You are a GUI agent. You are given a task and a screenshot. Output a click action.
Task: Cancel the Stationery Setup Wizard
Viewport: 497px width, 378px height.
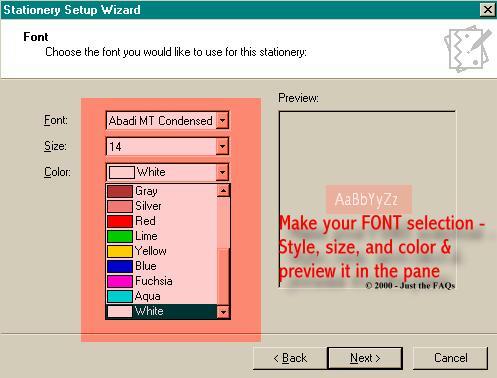coord(450,358)
